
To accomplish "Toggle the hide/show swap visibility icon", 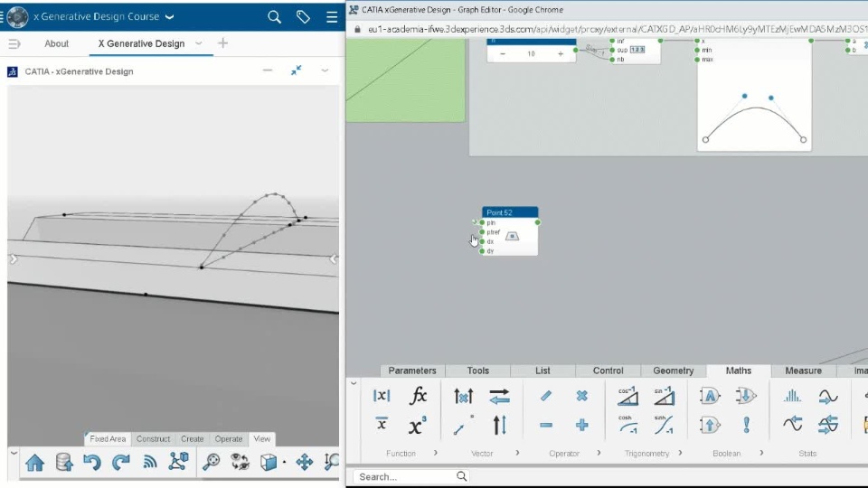I will click(241, 462).
